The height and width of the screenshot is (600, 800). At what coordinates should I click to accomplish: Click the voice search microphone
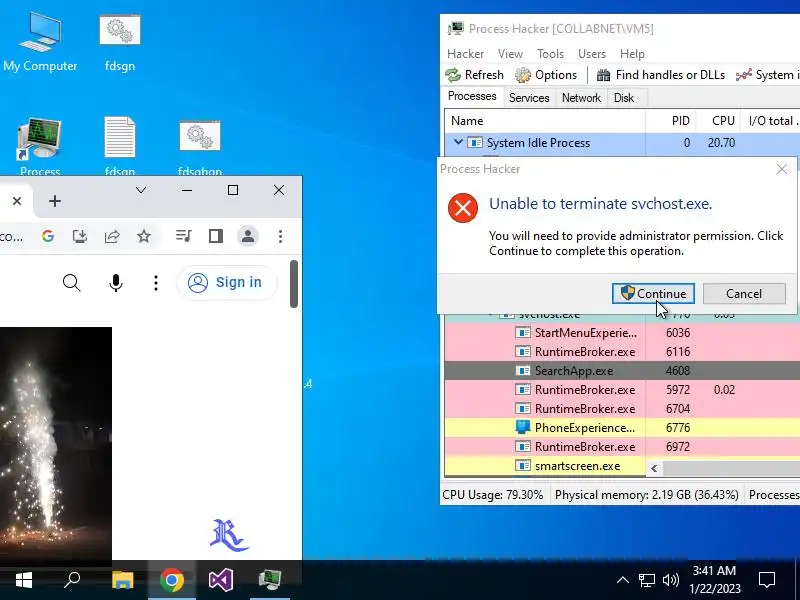click(x=116, y=283)
